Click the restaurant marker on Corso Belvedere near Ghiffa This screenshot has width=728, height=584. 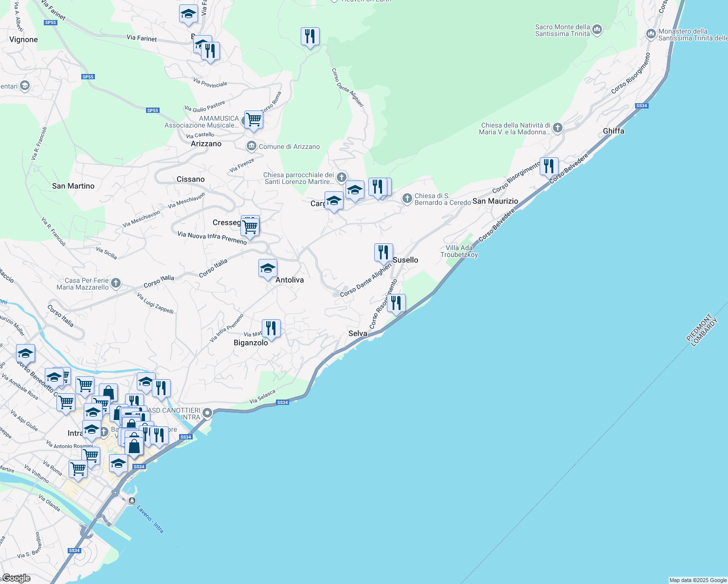coord(548,166)
